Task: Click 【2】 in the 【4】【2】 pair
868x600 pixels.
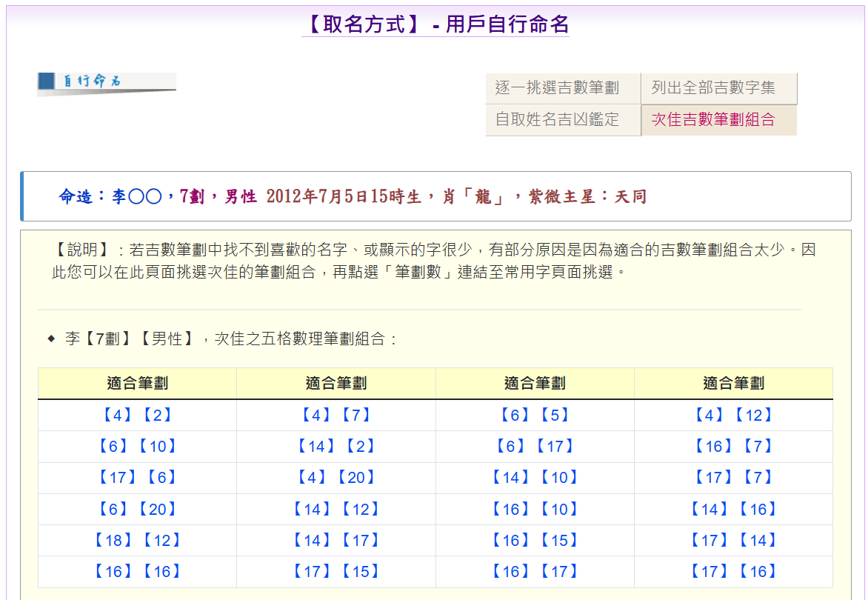Action: [x=158, y=415]
